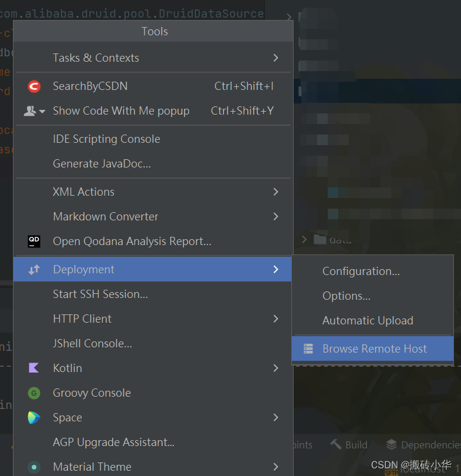Viewport: 461px width, 476px height.
Task: Choose SearchByCSDN from Tools menu
Action: (x=153, y=86)
